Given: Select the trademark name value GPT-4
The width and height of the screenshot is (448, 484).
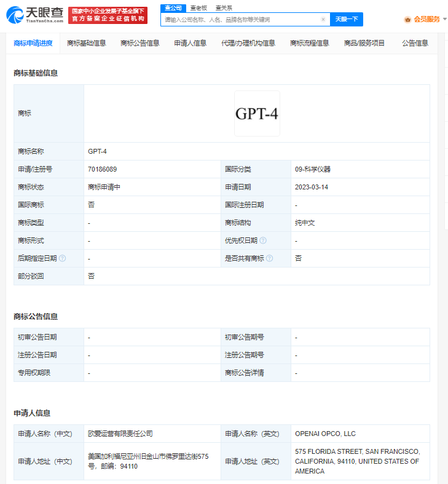Looking at the screenshot, I should tap(97, 151).
